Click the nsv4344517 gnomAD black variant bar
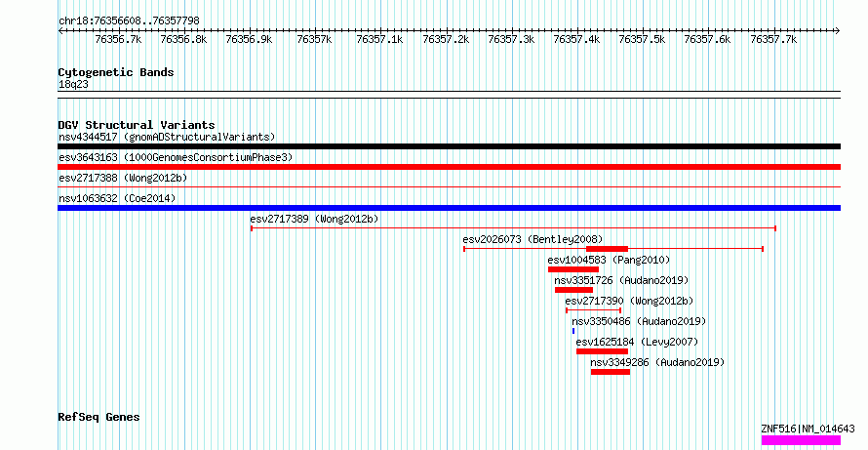Viewport: 868px width, 450px height. point(449,146)
